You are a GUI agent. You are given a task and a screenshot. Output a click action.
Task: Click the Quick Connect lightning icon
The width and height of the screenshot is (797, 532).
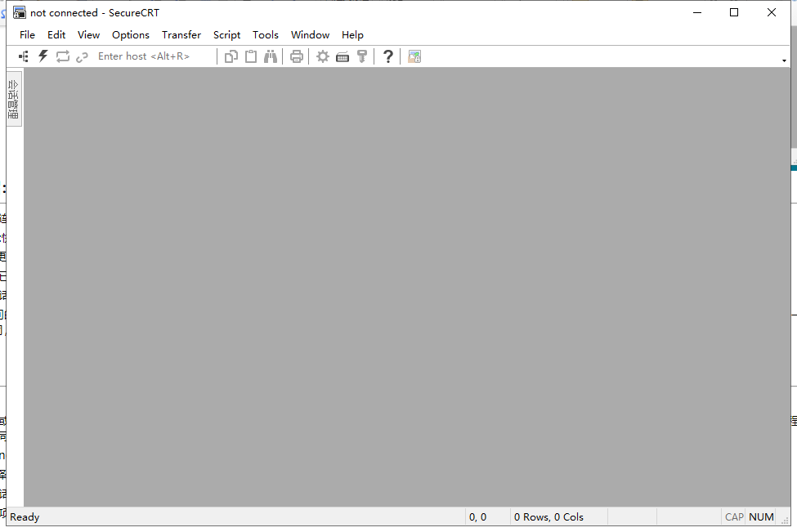click(x=43, y=56)
